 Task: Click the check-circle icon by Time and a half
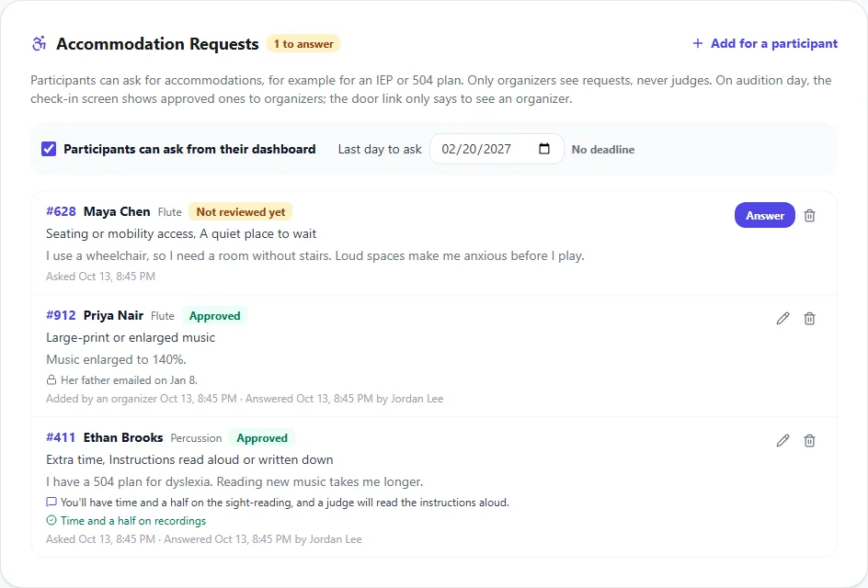[x=51, y=521]
